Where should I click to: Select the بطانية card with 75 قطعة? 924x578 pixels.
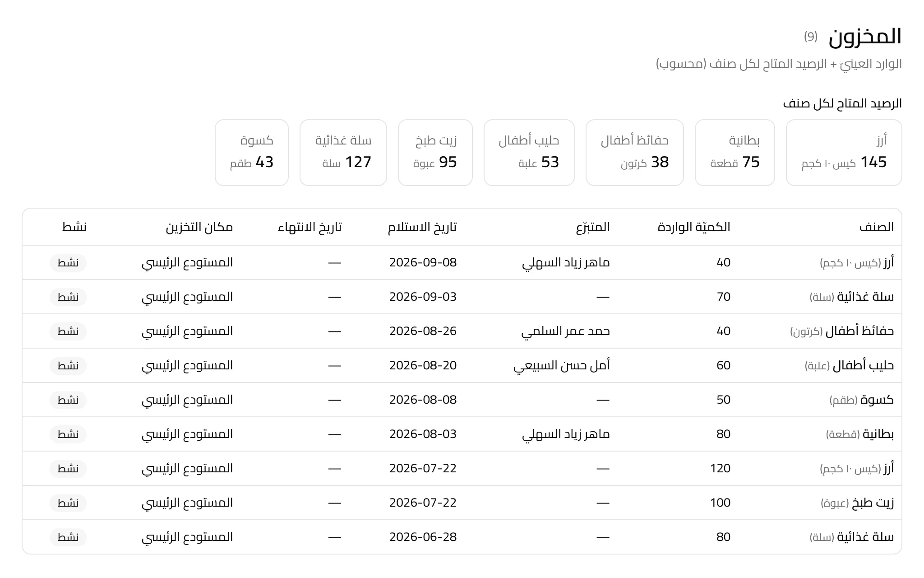point(735,153)
